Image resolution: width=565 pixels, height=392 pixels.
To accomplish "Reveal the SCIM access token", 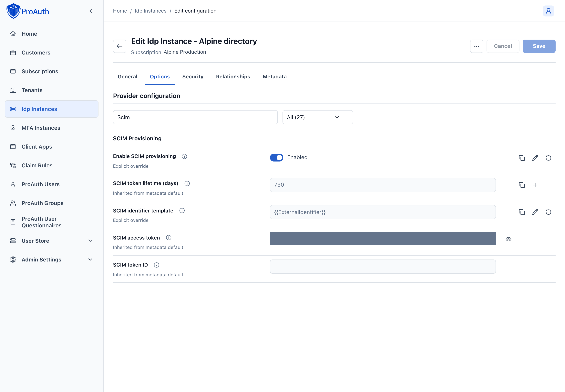I will click(x=508, y=239).
